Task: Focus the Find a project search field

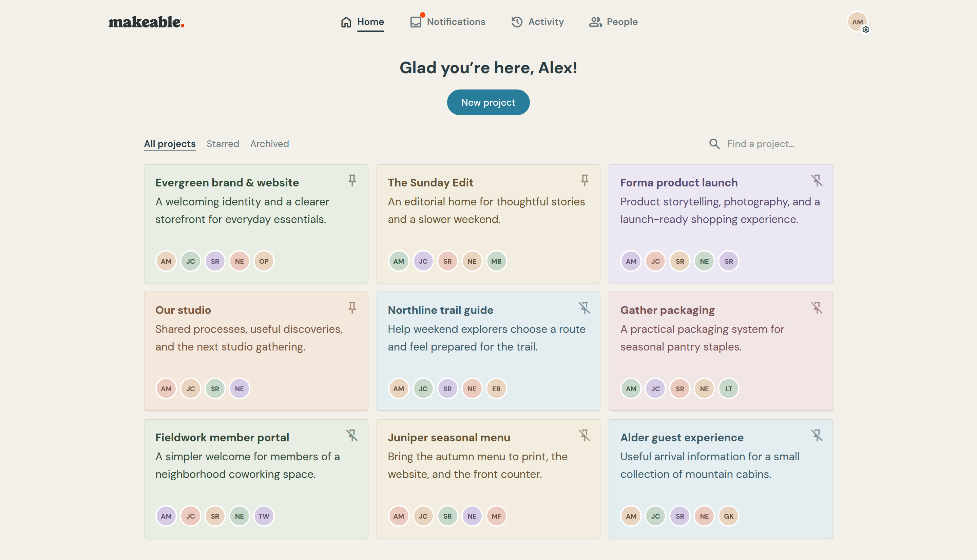Action: click(x=770, y=144)
